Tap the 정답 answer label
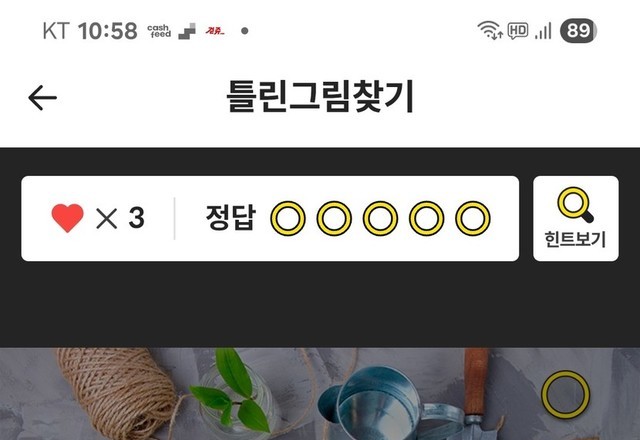This screenshot has height=440, width=640. point(231,218)
